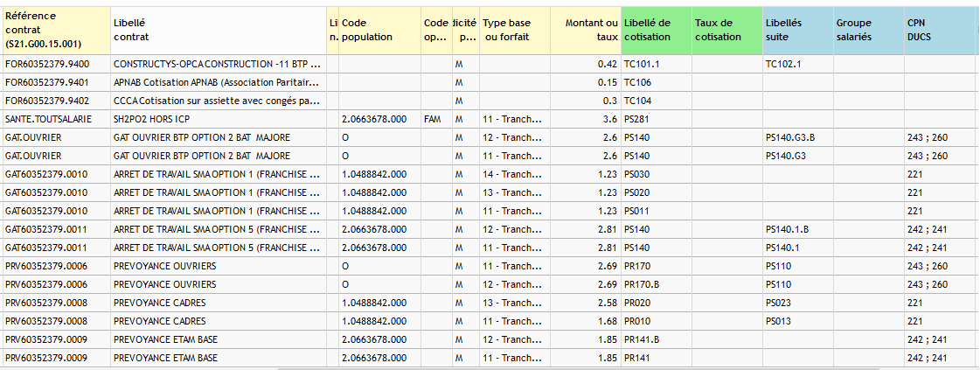Click the amount 2.58 cell
This screenshot has height=370, width=980.
(586, 304)
